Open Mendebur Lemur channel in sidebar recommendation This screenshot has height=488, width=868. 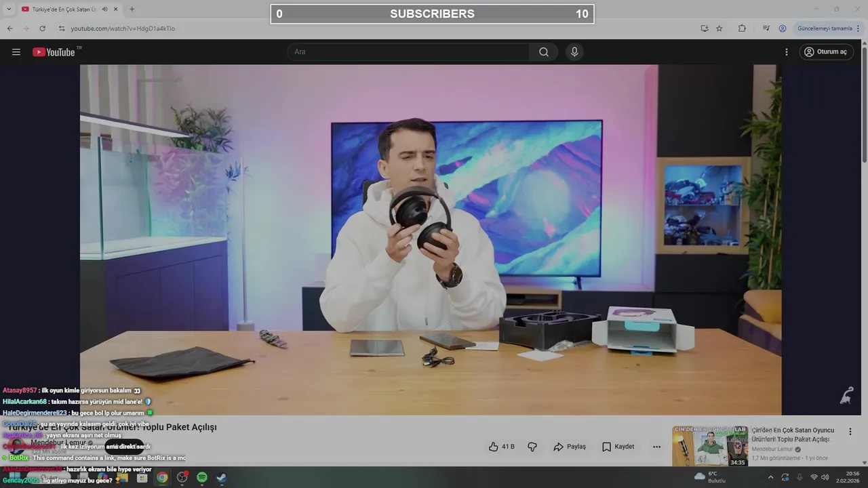pyautogui.click(x=772, y=449)
